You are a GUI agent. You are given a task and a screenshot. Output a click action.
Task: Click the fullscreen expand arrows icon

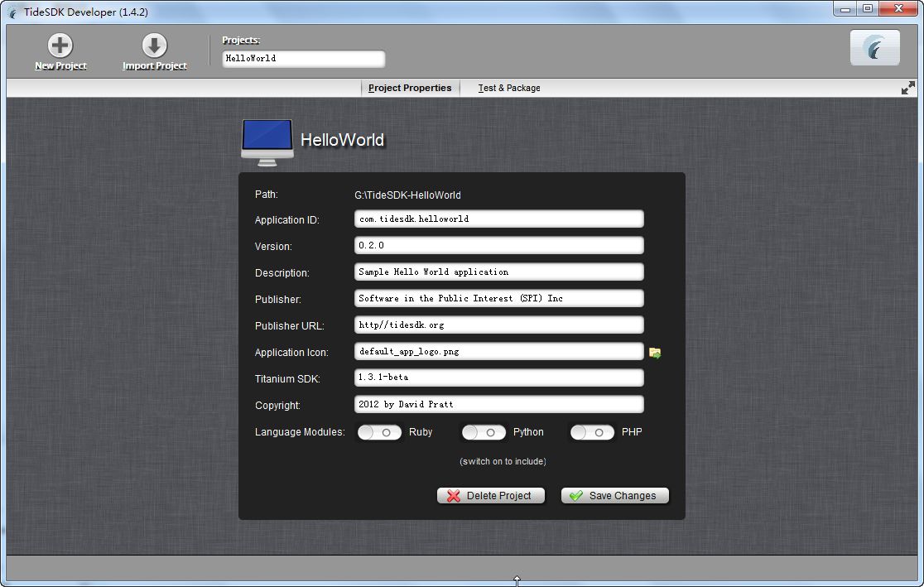coord(908,88)
